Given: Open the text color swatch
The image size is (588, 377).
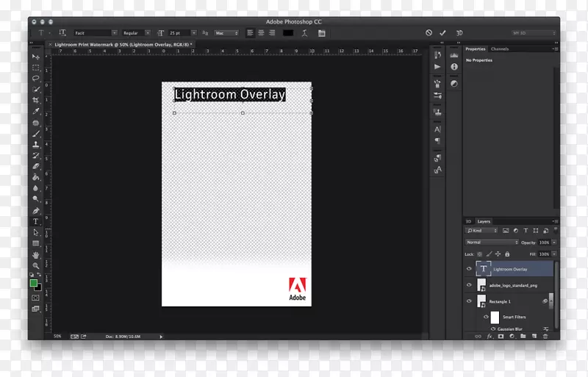Looking at the screenshot, I should (288, 33).
